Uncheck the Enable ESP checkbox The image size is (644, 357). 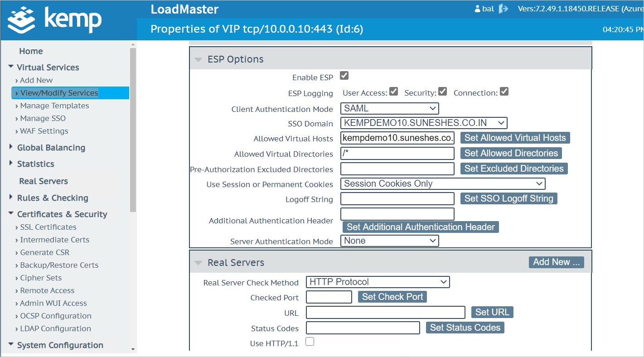point(343,76)
